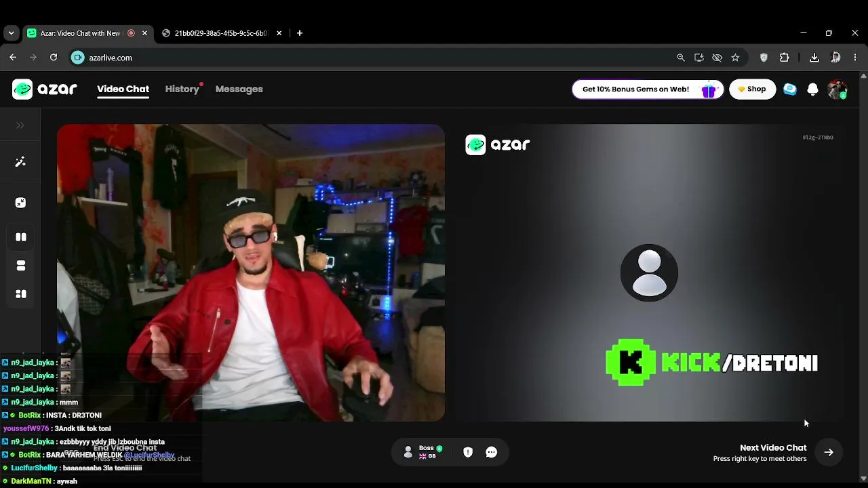The width and height of the screenshot is (868, 488).
Task: Reload the azarlive.com page
Action: (x=54, y=58)
